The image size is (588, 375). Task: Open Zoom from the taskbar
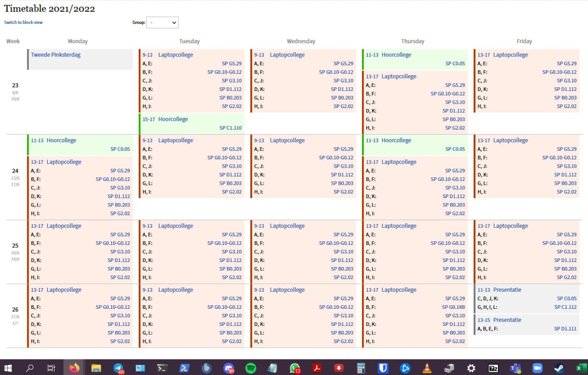[537, 368]
